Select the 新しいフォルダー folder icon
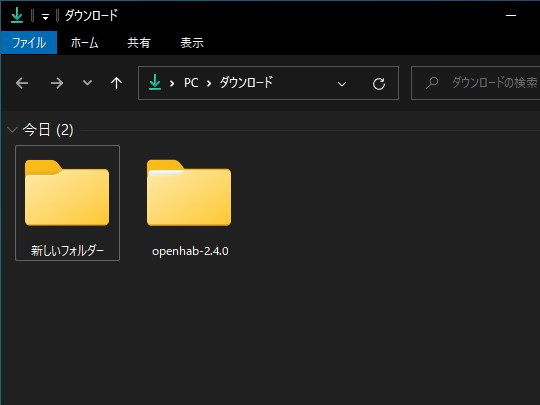 (67, 193)
